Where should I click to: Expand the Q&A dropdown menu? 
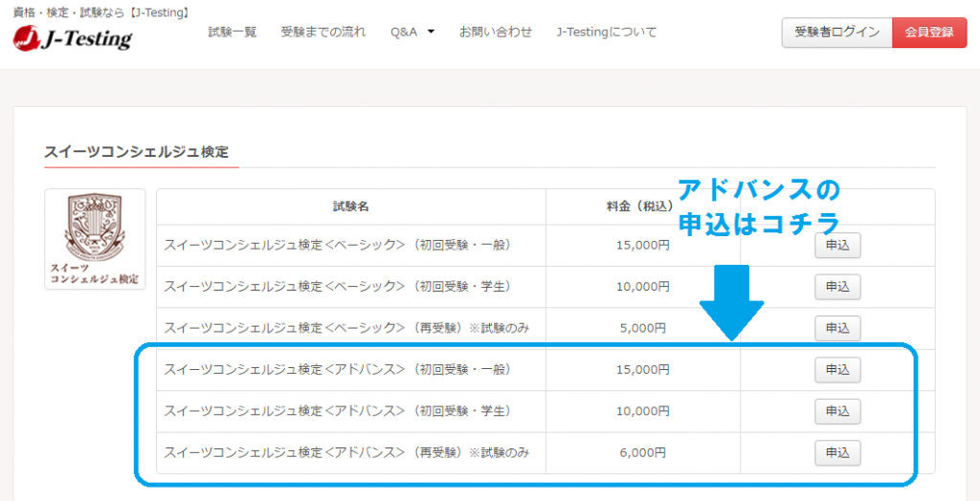tap(412, 32)
